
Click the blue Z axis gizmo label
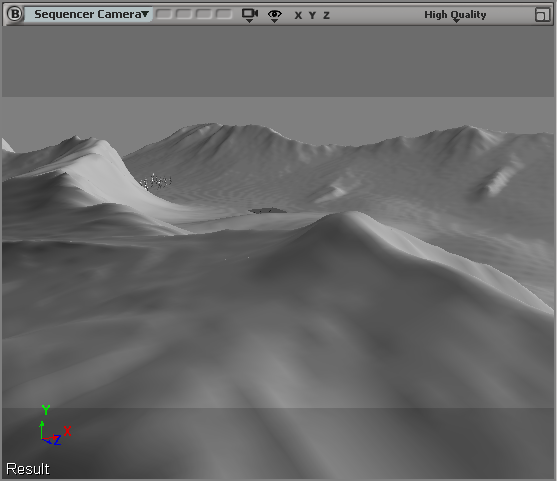[57, 441]
